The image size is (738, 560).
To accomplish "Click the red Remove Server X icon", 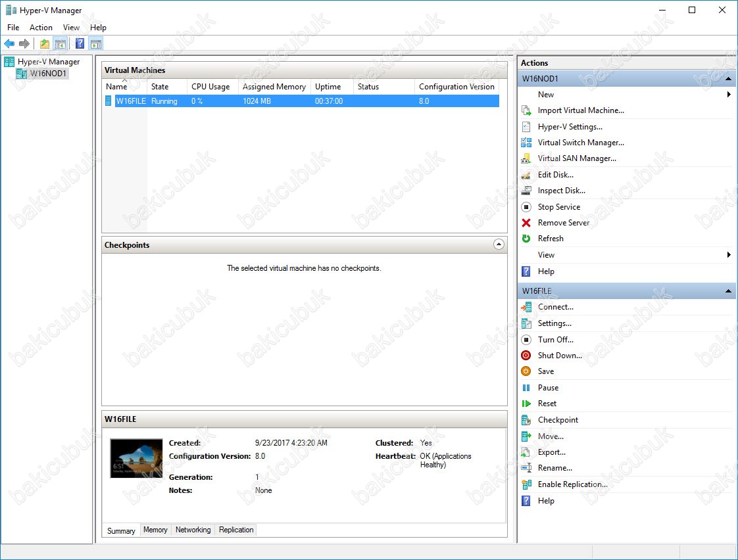I will point(526,223).
